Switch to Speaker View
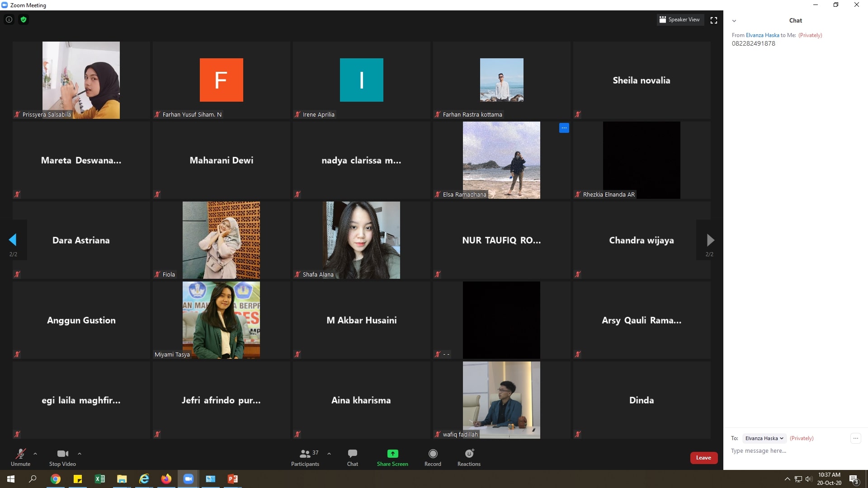The image size is (868, 488). 680,19
